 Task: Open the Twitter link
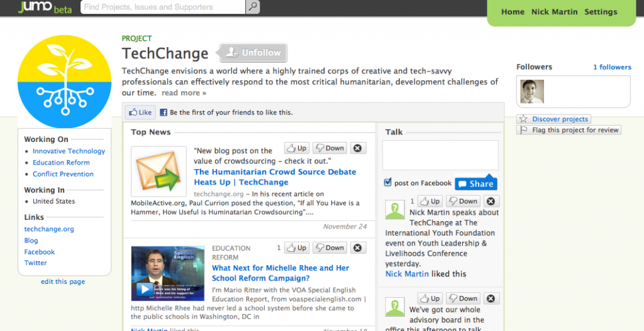36,263
